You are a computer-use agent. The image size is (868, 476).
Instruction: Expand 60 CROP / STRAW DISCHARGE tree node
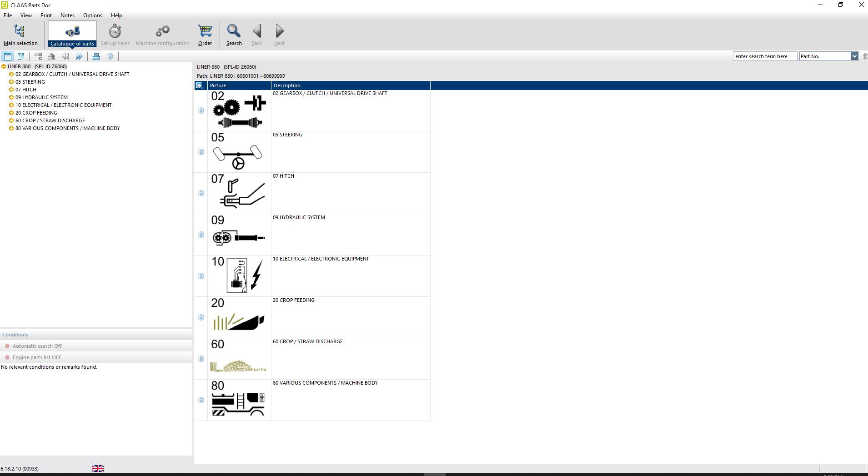[x=11, y=120]
